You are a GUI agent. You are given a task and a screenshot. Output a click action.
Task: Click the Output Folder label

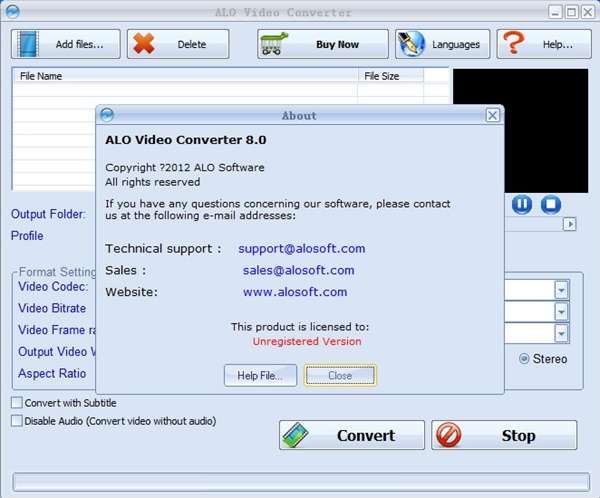click(48, 214)
